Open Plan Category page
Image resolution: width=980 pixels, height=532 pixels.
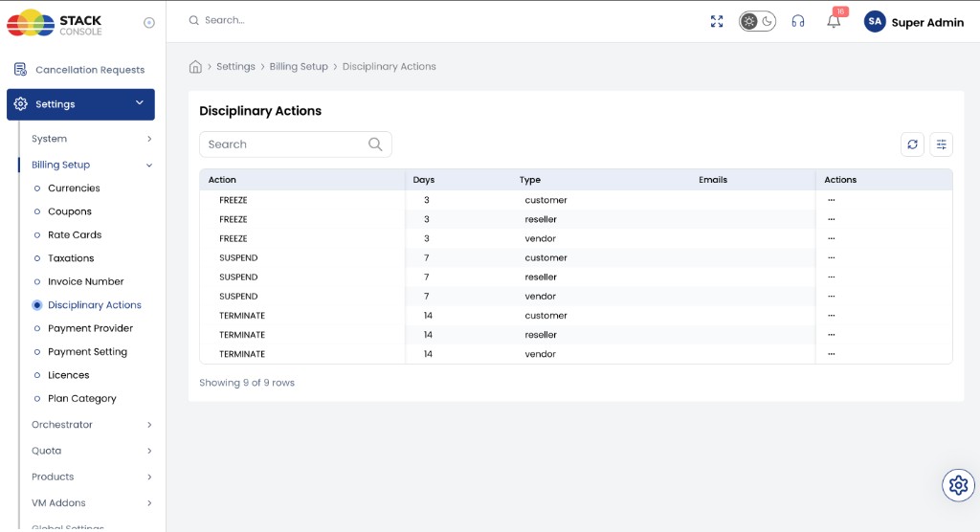click(x=82, y=398)
